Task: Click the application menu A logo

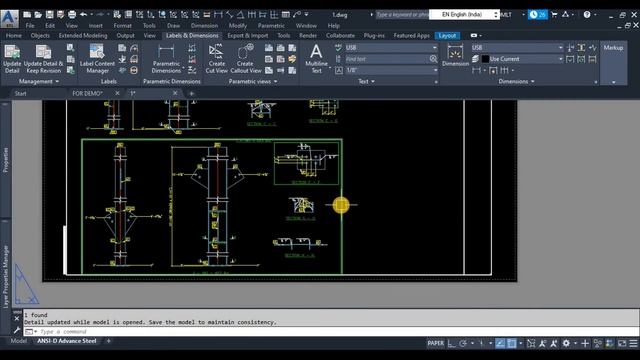Action: 9,18
